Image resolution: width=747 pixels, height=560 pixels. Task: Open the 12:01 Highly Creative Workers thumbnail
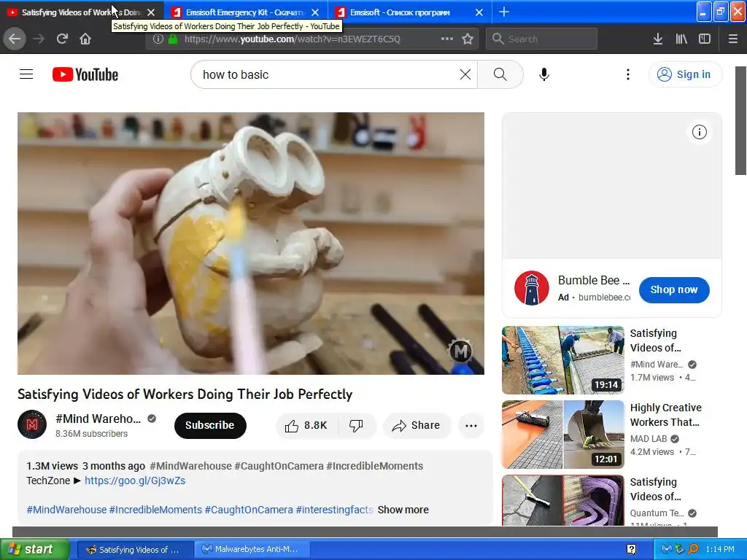562,435
